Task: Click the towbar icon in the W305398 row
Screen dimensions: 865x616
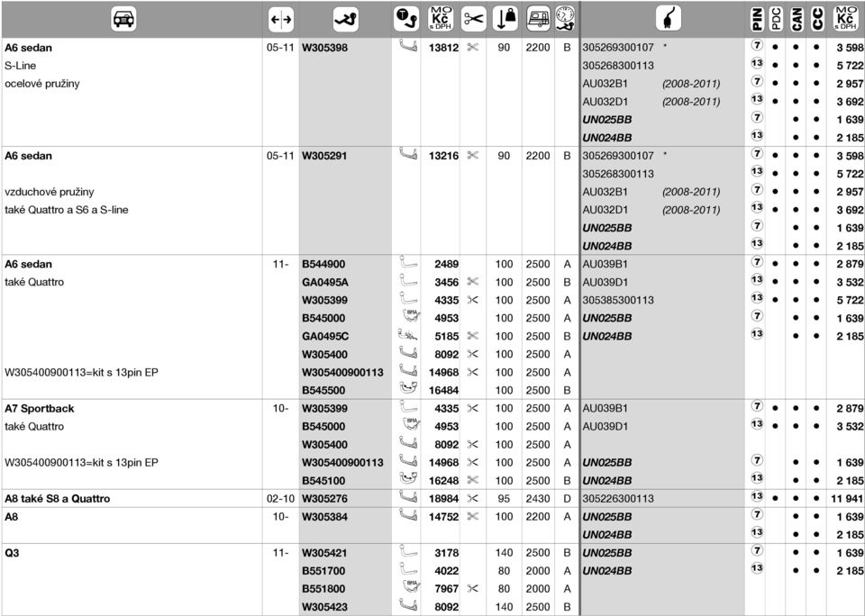Action: coord(408,46)
